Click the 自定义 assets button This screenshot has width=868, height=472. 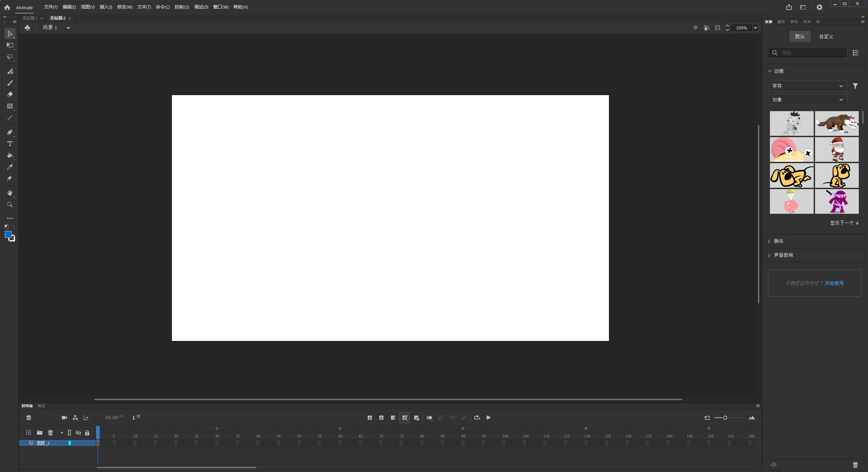click(x=826, y=37)
